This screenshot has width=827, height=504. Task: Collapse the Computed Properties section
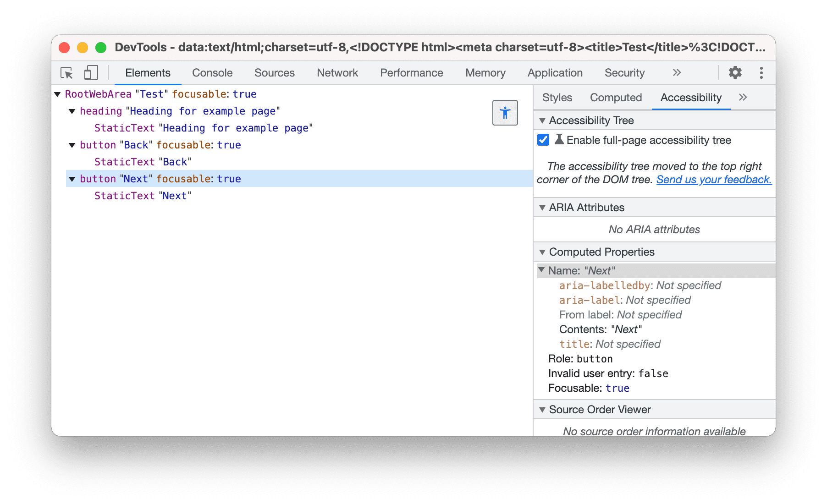point(542,252)
